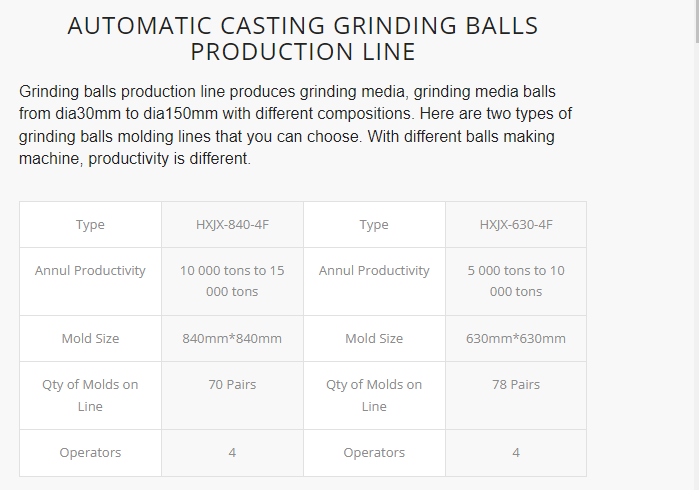Click the second Type header cell

(x=374, y=224)
